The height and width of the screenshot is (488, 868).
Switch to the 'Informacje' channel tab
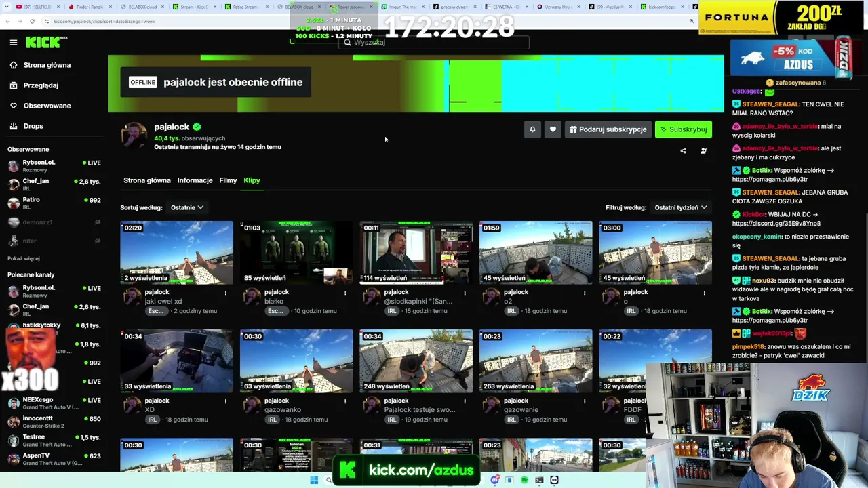[x=195, y=180]
